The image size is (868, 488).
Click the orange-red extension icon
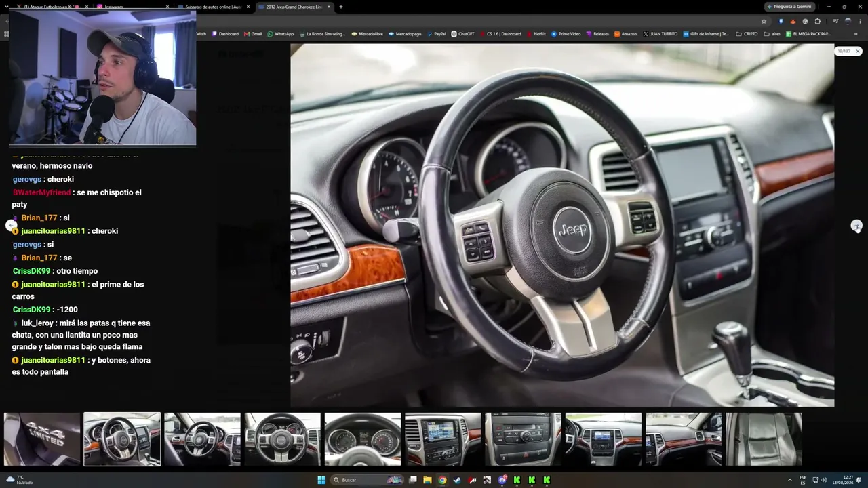point(793,21)
